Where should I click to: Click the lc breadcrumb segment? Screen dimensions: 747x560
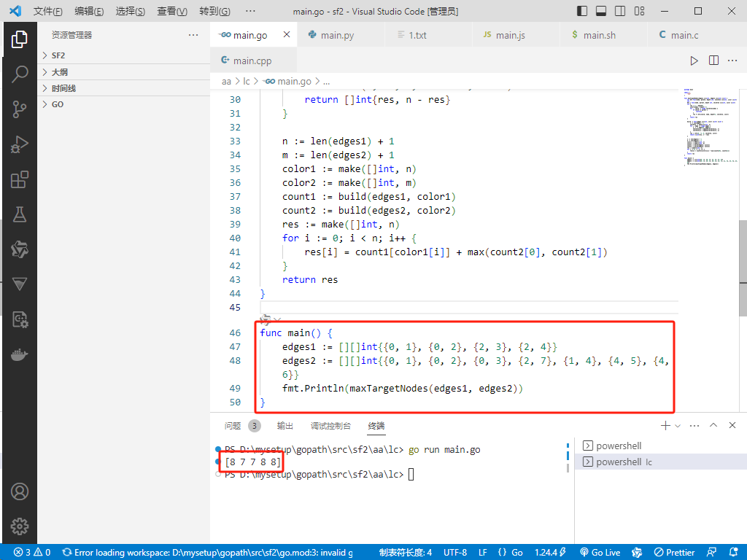[247, 82]
